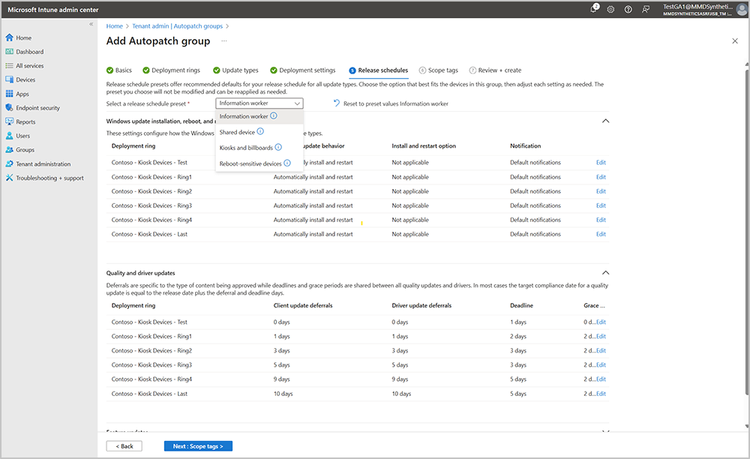Open the feedback icon in header
The image size is (750, 459).
tap(646, 9)
